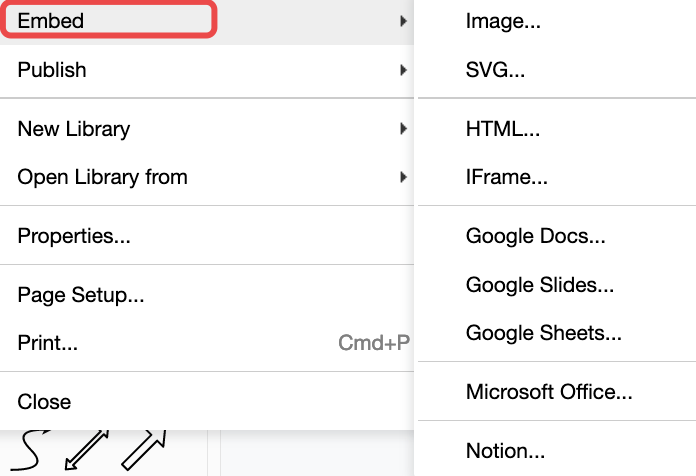Embed in Google Sheets...
The image size is (696, 476).
pyautogui.click(x=543, y=333)
